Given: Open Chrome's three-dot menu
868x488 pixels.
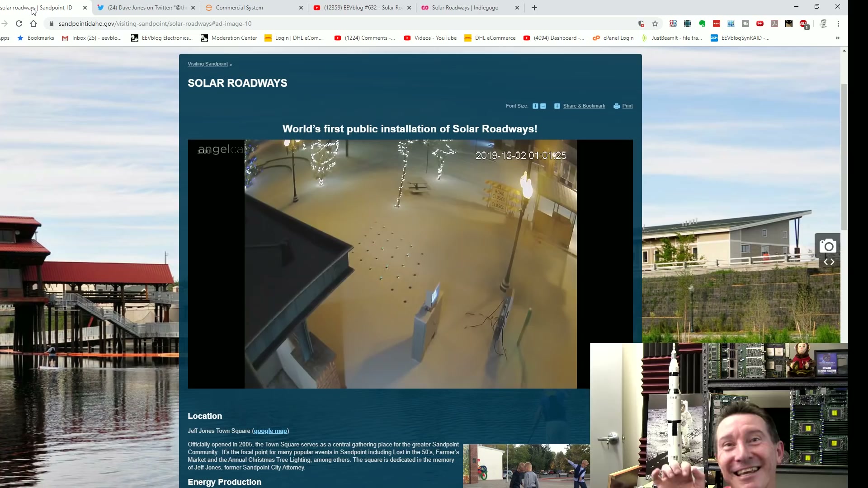Looking at the screenshot, I should coord(838,23).
